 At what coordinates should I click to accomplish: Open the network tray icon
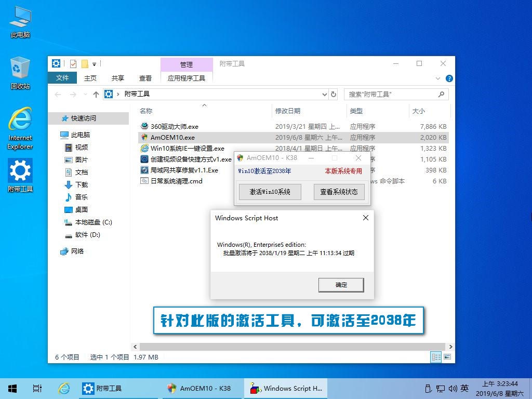click(441, 389)
